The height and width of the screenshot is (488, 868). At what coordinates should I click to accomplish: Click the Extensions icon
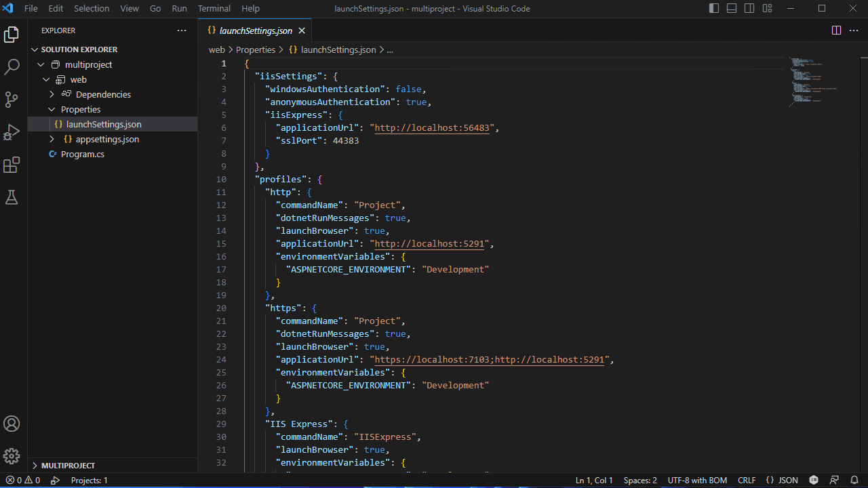click(11, 165)
